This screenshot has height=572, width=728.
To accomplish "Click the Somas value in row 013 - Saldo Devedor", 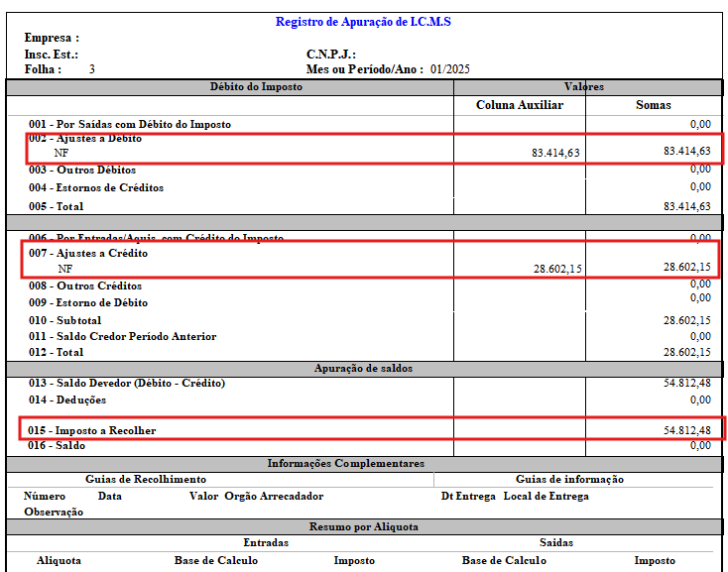I will pyautogui.click(x=686, y=384).
